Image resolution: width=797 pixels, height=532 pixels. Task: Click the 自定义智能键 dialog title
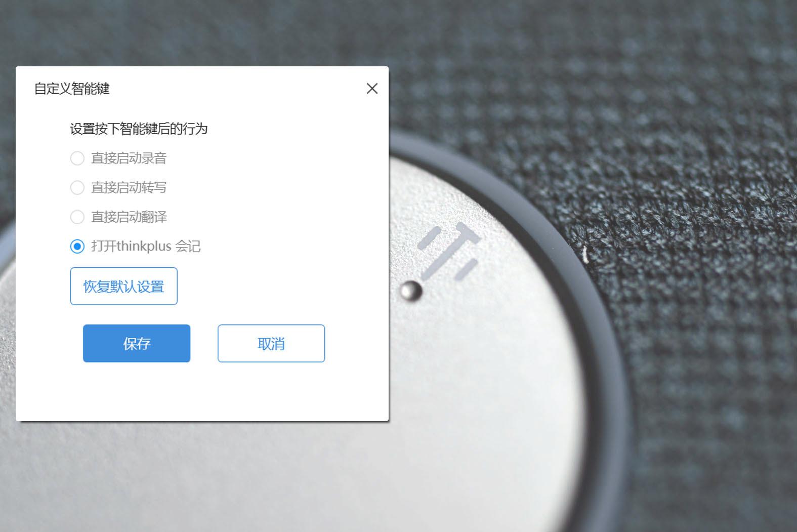click(x=72, y=89)
